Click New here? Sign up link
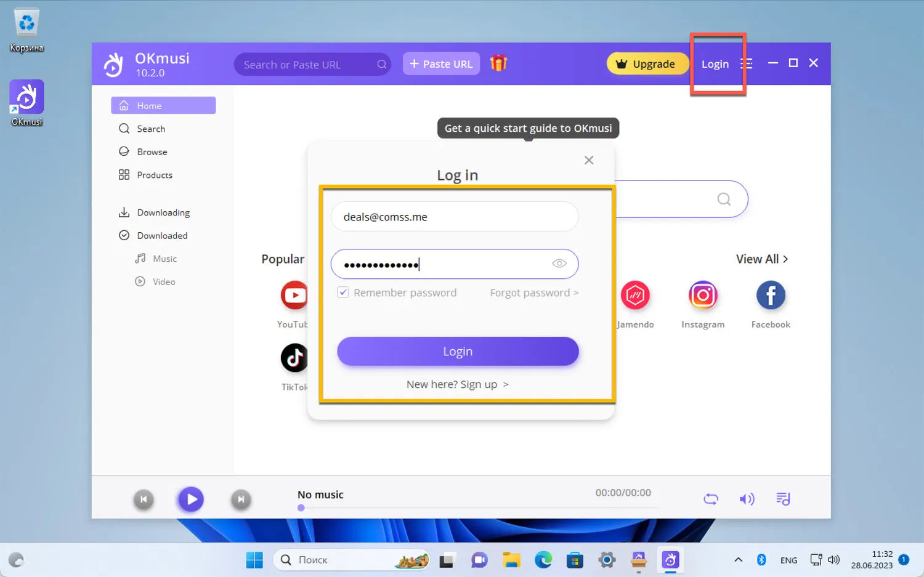The height and width of the screenshot is (577, 924). [x=458, y=384]
